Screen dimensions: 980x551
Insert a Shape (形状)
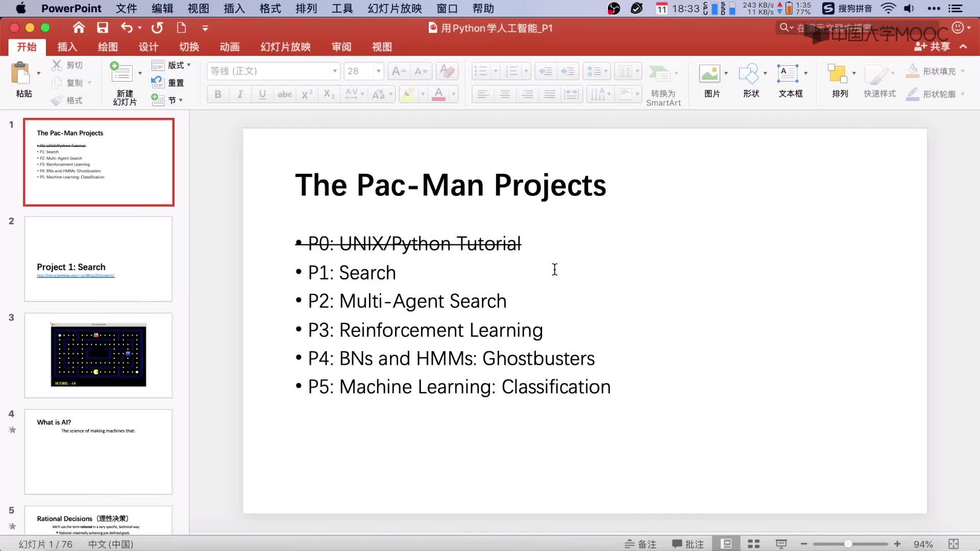pos(751,81)
